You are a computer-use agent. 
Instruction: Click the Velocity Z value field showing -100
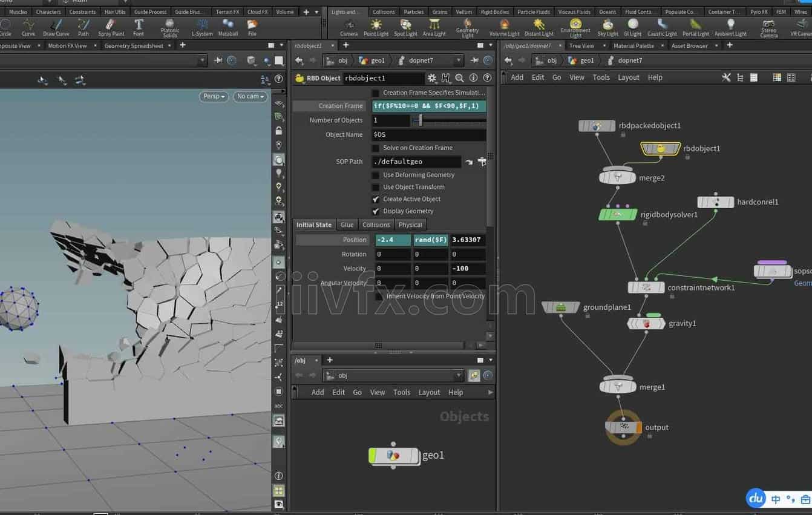468,269
